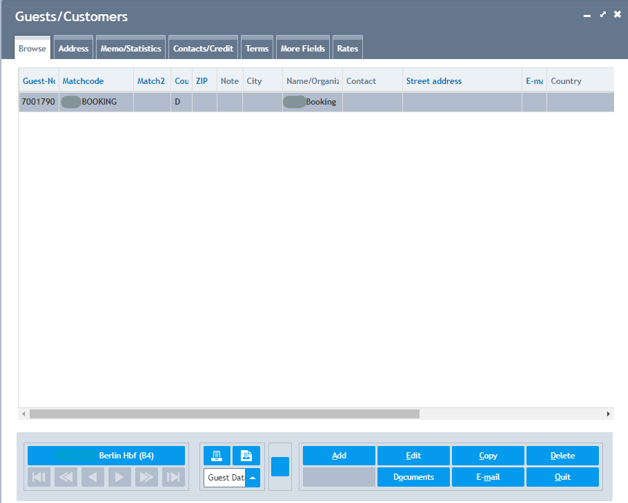
Task: Open the Memo/Statistics tab
Action: (130, 48)
